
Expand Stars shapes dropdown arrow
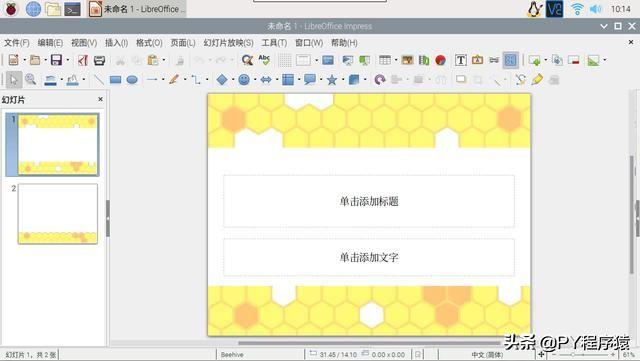click(x=343, y=80)
